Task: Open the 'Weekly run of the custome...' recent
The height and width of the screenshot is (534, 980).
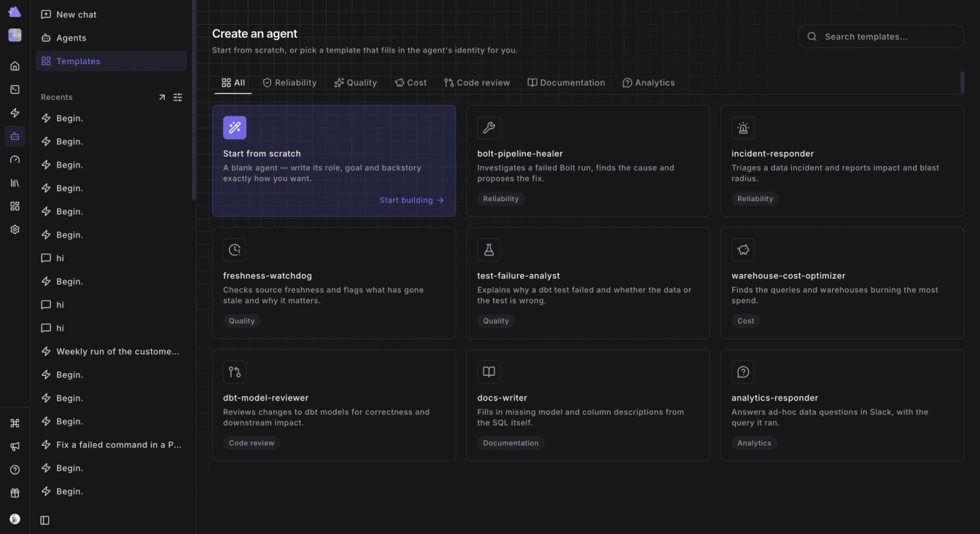Action: click(x=111, y=351)
